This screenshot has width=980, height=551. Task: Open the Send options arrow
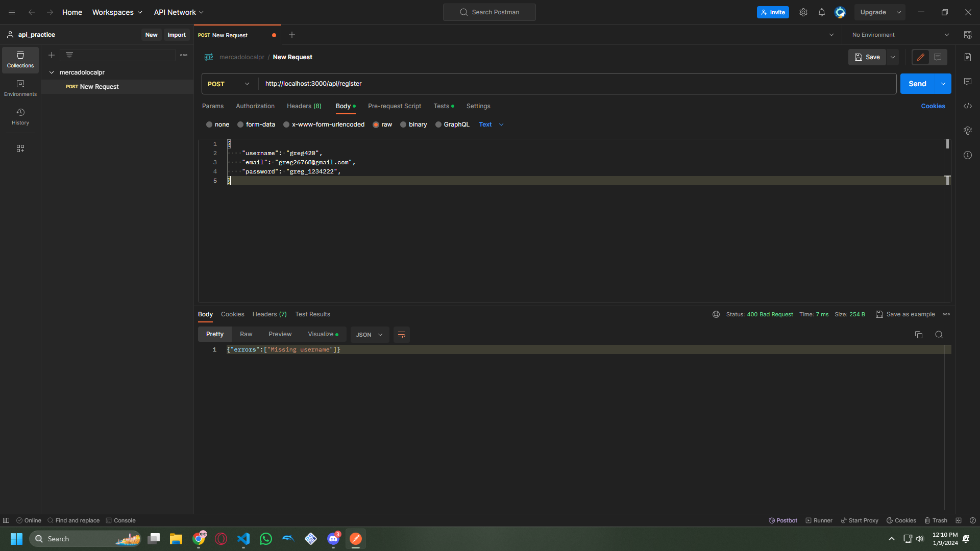click(943, 84)
